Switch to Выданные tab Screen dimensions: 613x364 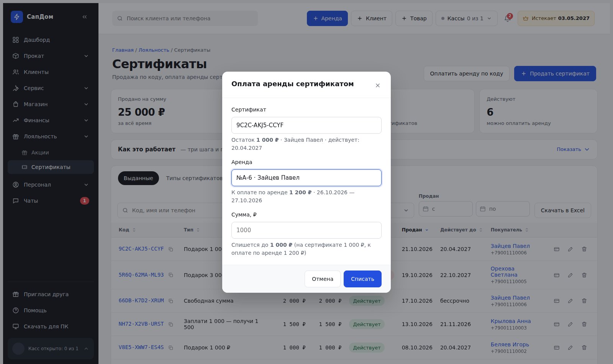pyautogui.click(x=138, y=178)
